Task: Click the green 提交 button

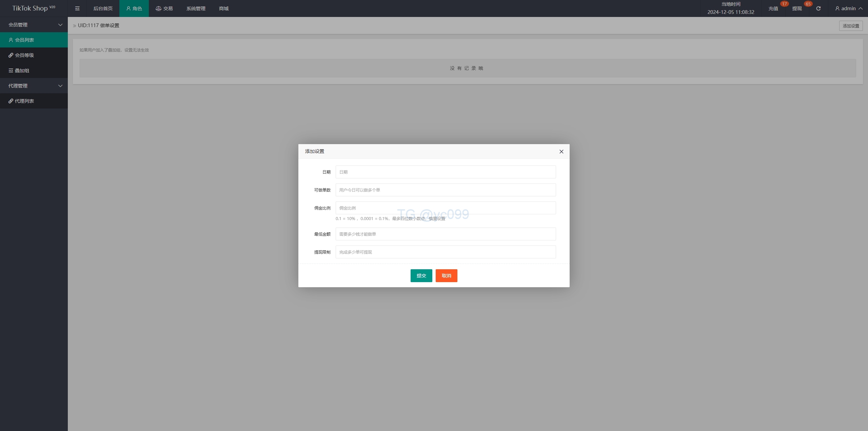Action: tap(421, 276)
